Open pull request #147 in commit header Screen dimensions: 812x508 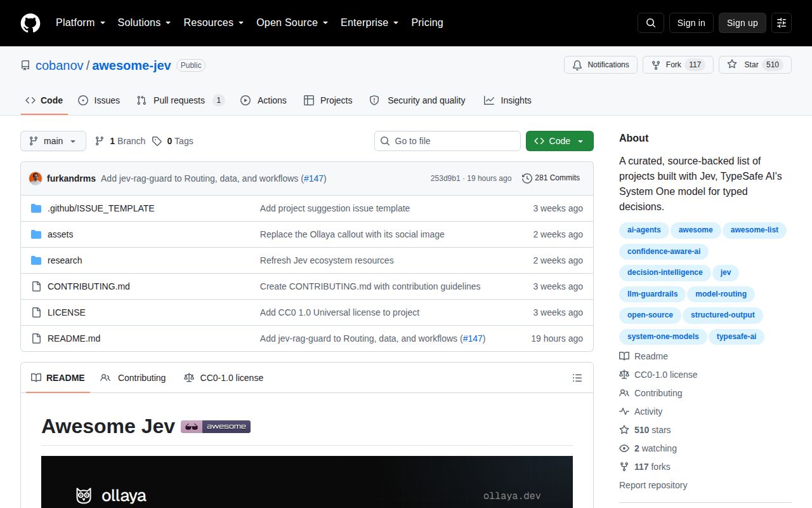314,178
